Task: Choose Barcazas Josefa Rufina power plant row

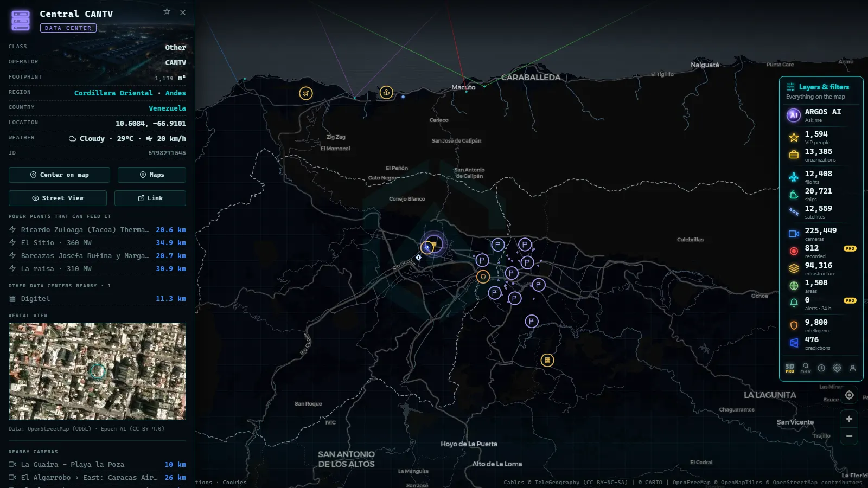Action: [x=97, y=255]
